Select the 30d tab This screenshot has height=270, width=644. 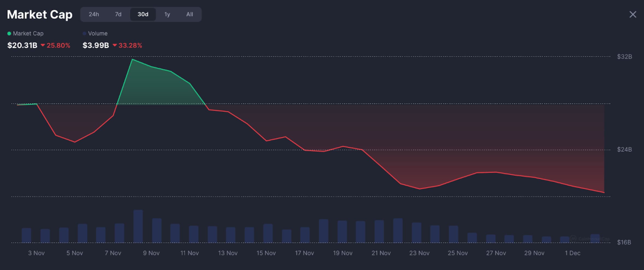143,14
